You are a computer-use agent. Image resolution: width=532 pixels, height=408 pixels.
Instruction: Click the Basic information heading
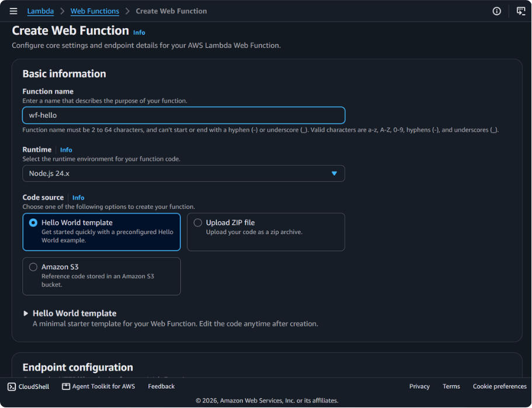pos(64,74)
